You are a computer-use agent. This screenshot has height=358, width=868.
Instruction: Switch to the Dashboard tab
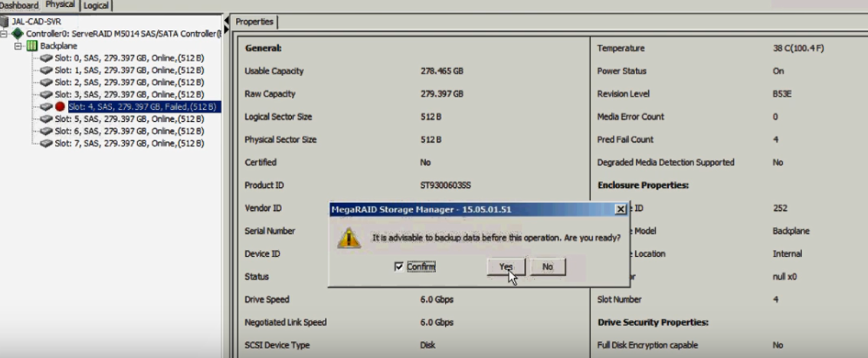pyautogui.click(x=20, y=5)
